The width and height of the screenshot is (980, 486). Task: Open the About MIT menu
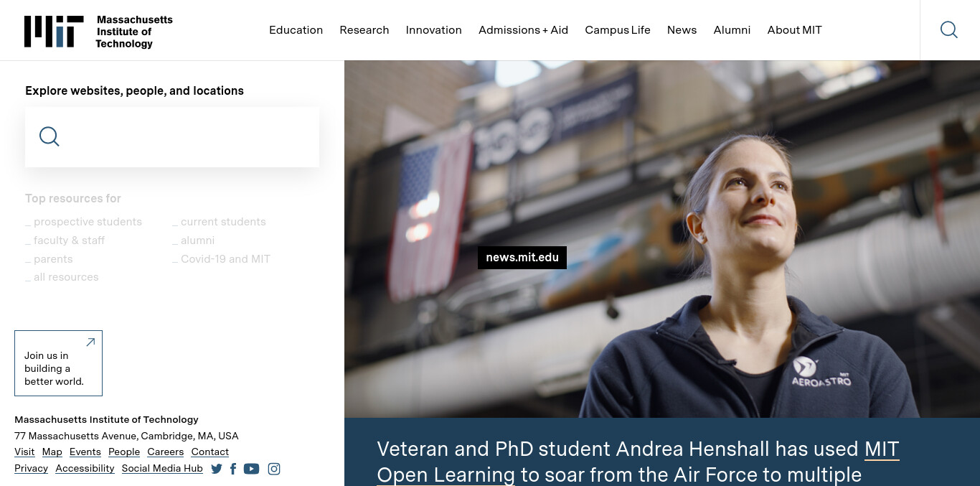[x=795, y=30]
